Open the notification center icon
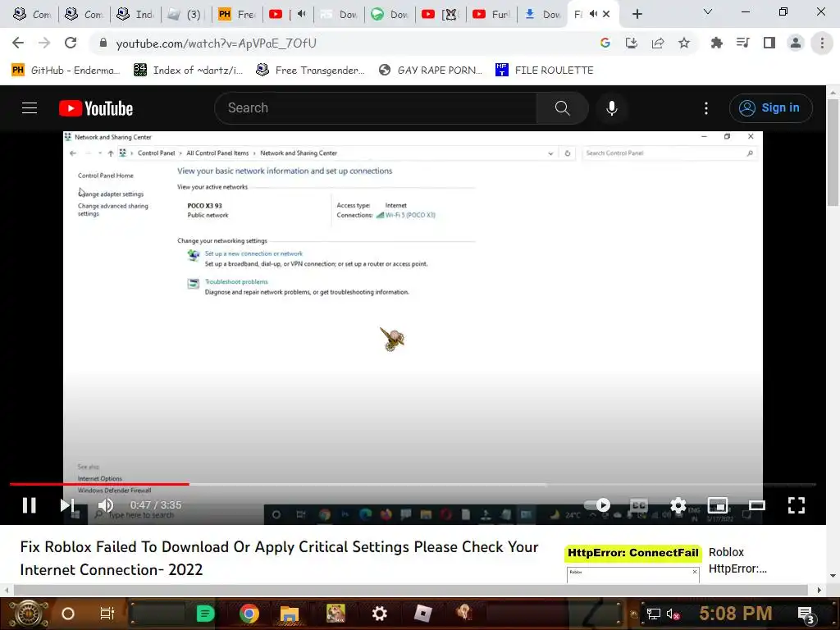Screen dimensions: 840x630 click(806, 614)
